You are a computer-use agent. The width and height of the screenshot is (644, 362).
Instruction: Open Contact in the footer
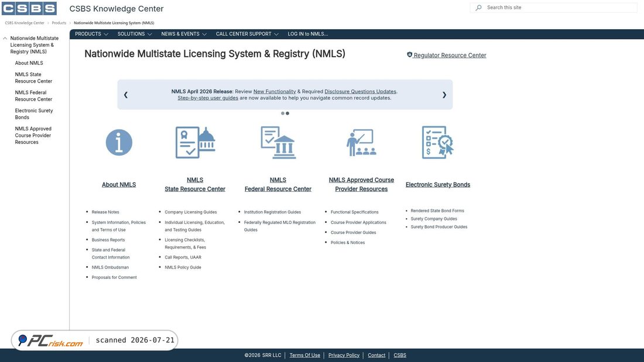tap(376, 356)
